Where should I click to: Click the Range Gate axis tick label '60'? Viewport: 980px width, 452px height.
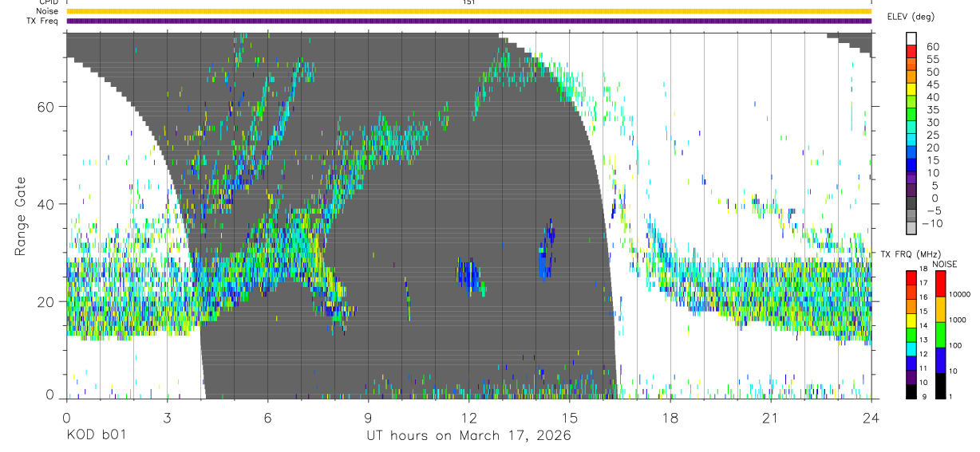[47, 107]
